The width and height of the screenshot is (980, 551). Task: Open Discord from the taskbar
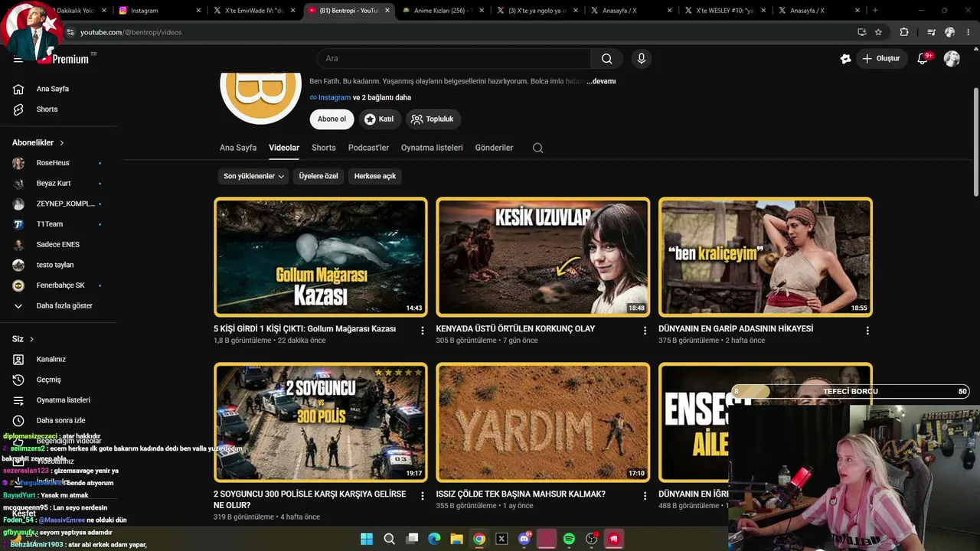(525, 539)
